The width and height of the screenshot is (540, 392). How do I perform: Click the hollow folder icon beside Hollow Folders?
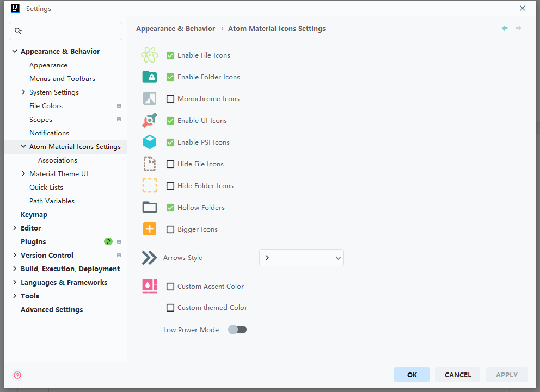pos(150,207)
